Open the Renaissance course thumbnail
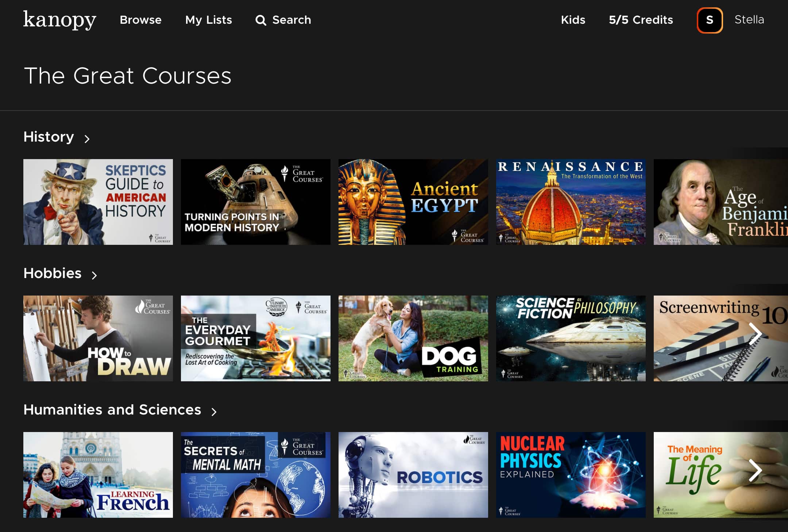The height and width of the screenshot is (532, 788). point(571,202)
